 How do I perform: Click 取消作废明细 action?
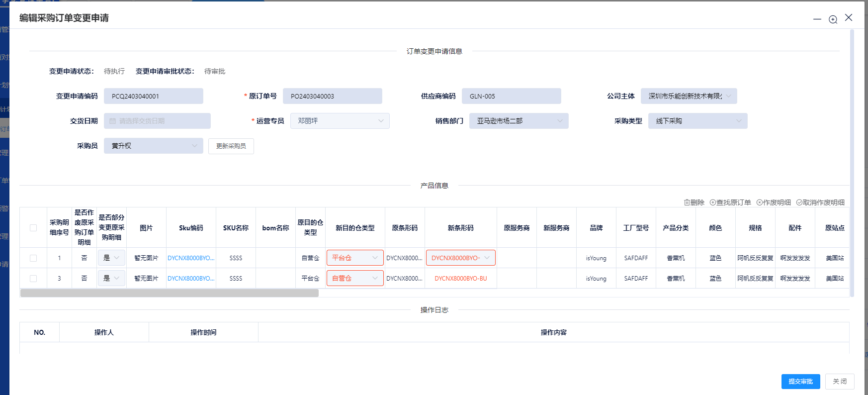(820, 202)
